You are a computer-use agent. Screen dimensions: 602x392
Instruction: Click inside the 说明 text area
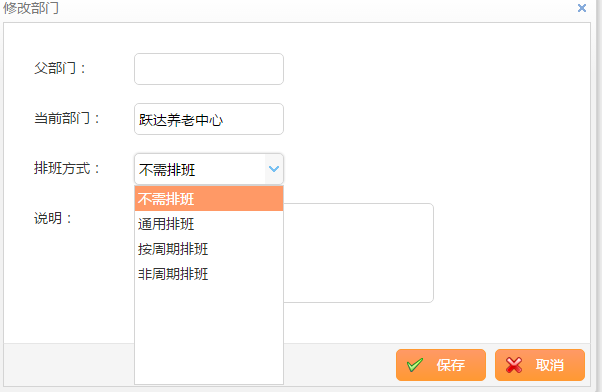359,253
